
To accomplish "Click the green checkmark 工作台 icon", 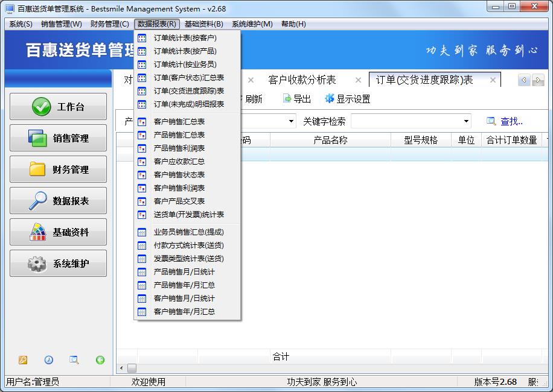I will tap(41, 107).
